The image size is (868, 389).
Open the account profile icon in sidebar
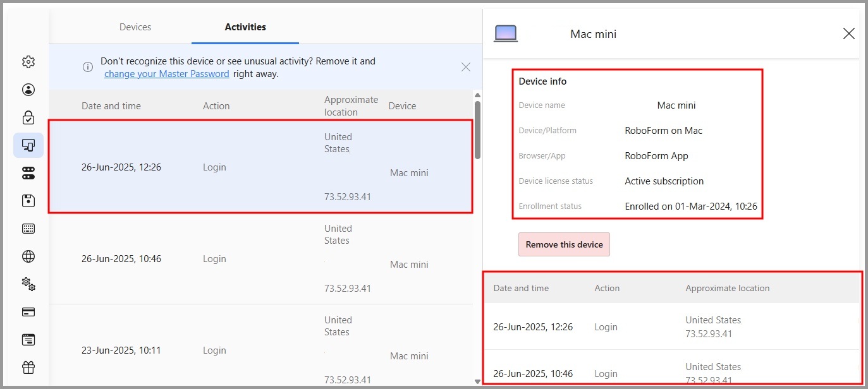[28, 90]
